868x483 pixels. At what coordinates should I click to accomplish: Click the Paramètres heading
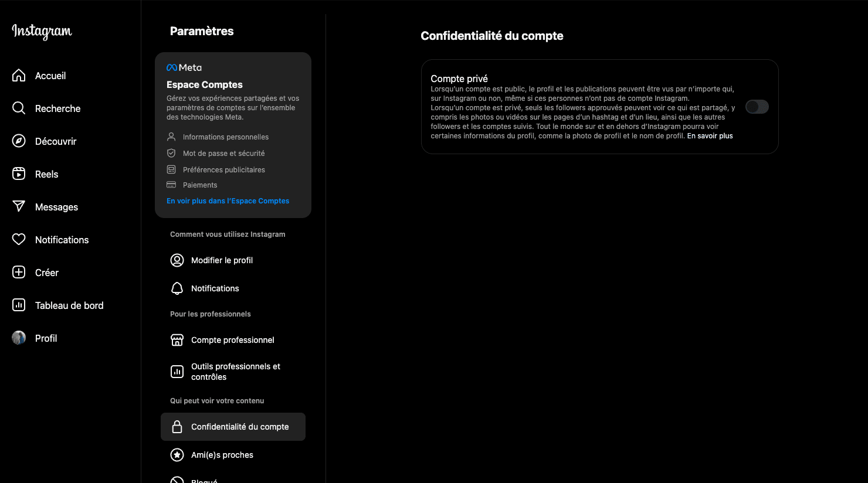202,31
